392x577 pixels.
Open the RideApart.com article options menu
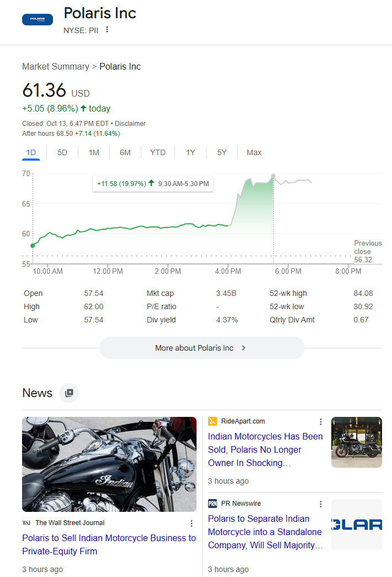pos(321,422)
